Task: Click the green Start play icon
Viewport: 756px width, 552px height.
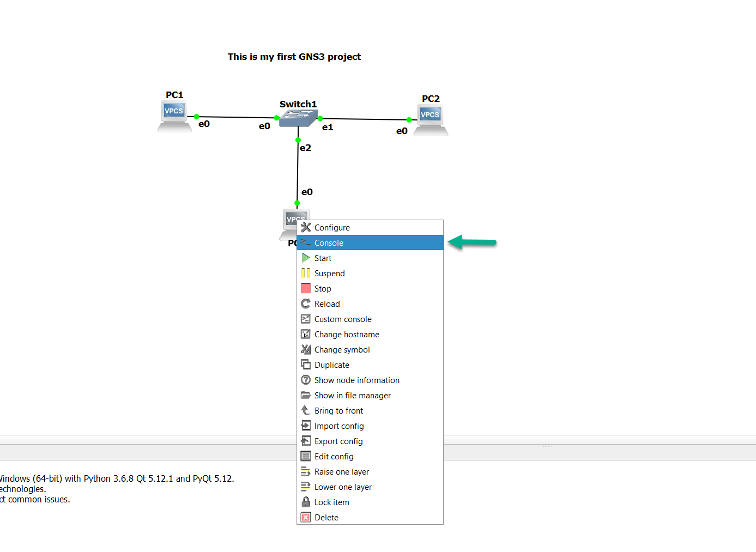Action: click(x=306, y=258)
